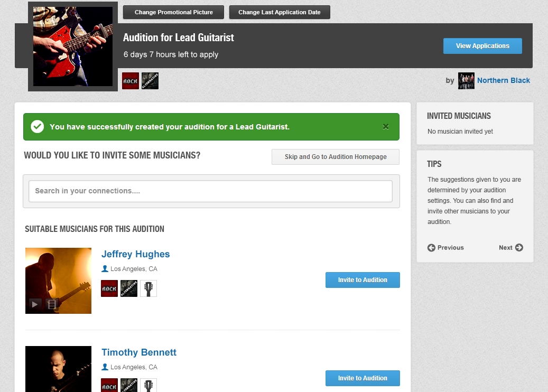Open the Northern Black band profile link

pyautogui.click(x=503, y=80)
